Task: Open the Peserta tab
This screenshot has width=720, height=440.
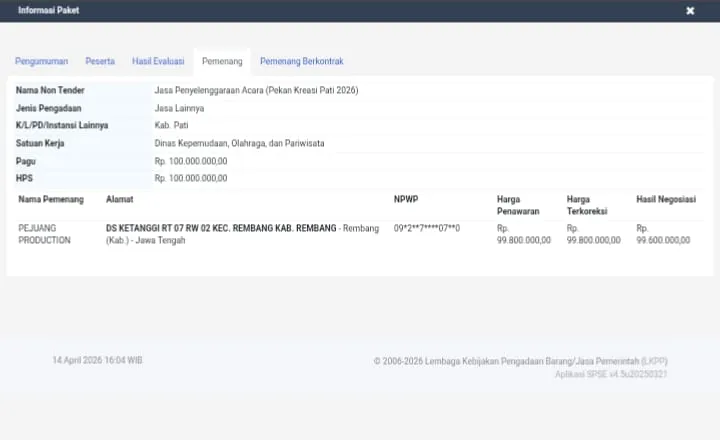Action: pyautogui.click(x=100, y=61)
